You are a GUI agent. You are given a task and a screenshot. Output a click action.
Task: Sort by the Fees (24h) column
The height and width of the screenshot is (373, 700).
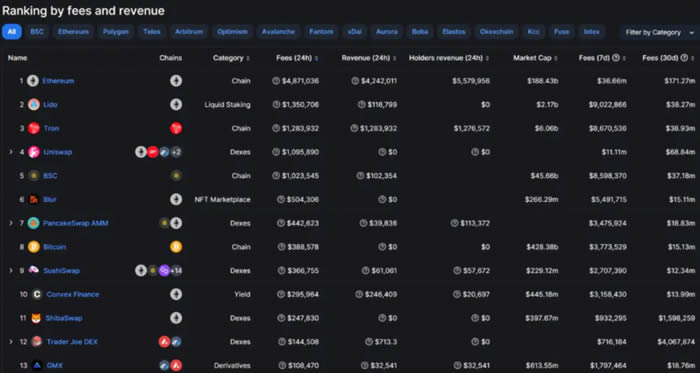pyautogui.click(x=297, y=58)
